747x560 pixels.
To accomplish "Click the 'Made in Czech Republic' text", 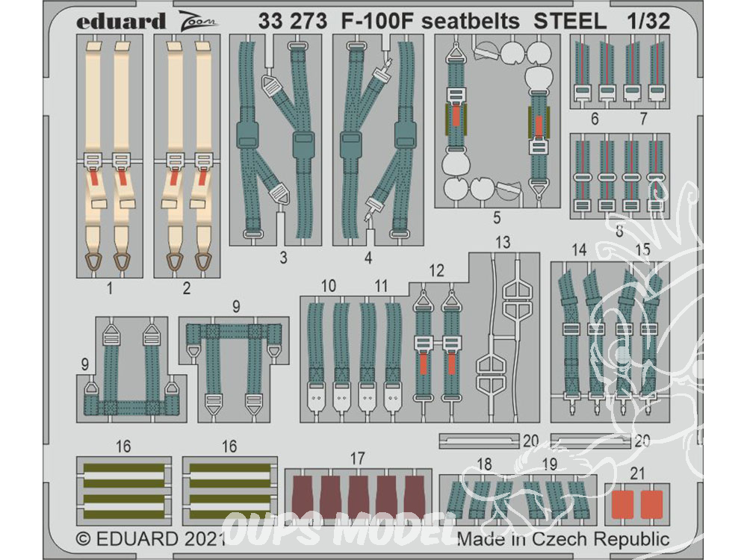I will point(563,539).
